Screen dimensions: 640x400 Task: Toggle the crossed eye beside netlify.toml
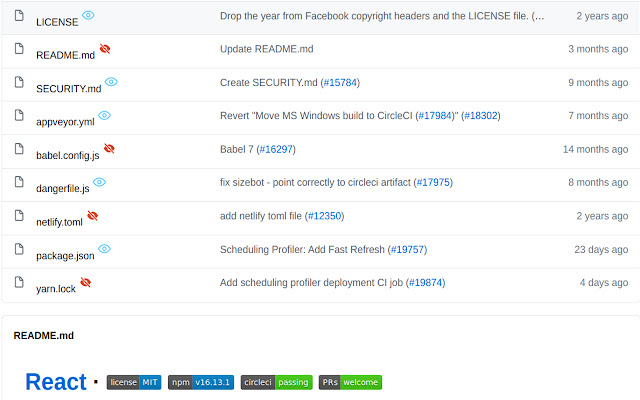pos(93,215)
